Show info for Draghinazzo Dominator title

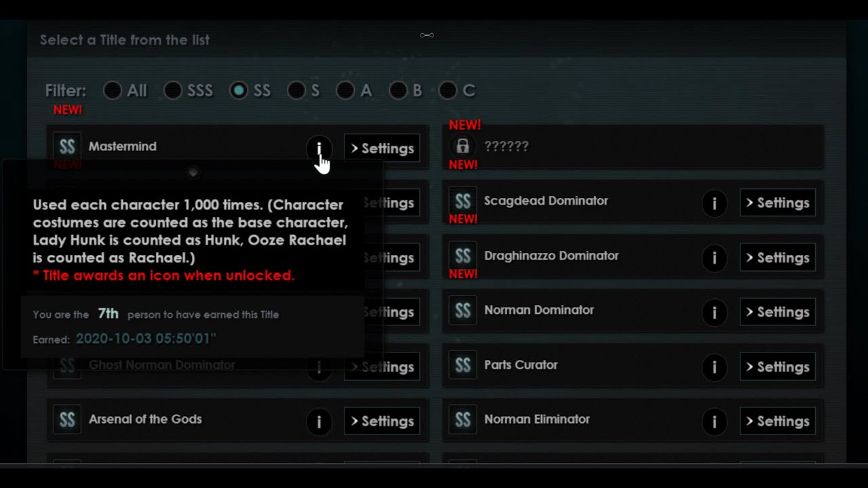714,258
